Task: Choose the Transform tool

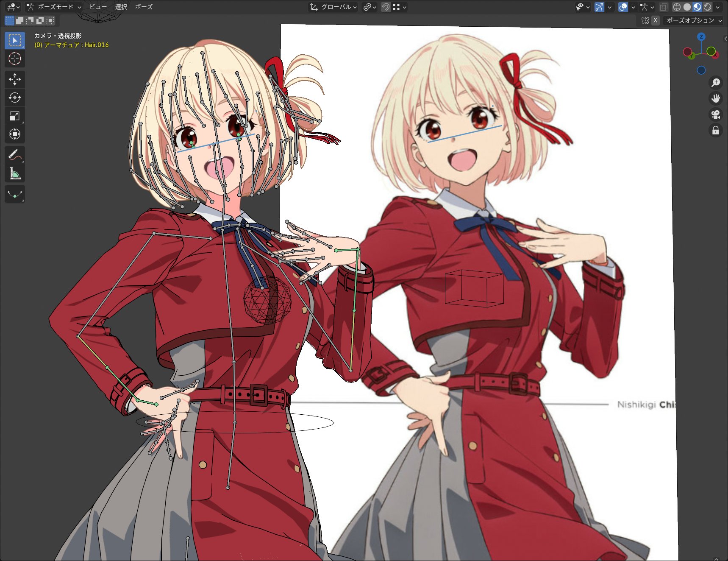Action: coord(15,134)
